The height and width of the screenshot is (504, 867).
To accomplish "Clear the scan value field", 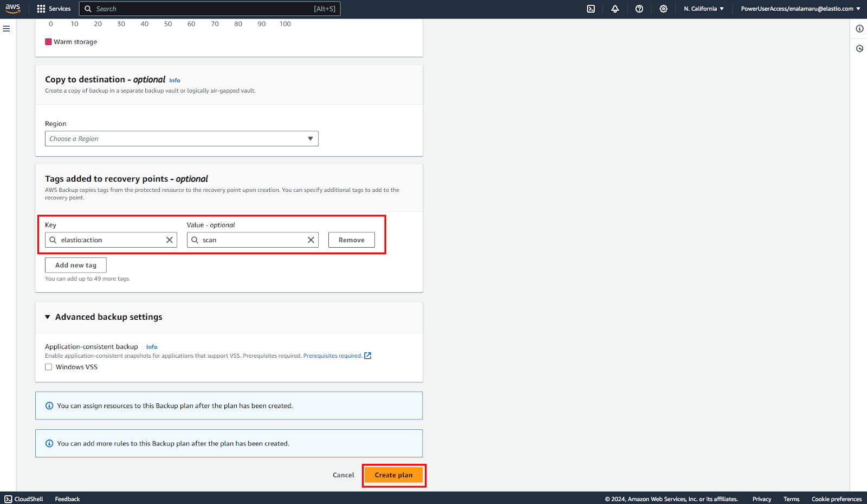I will [x=311, y=240].
